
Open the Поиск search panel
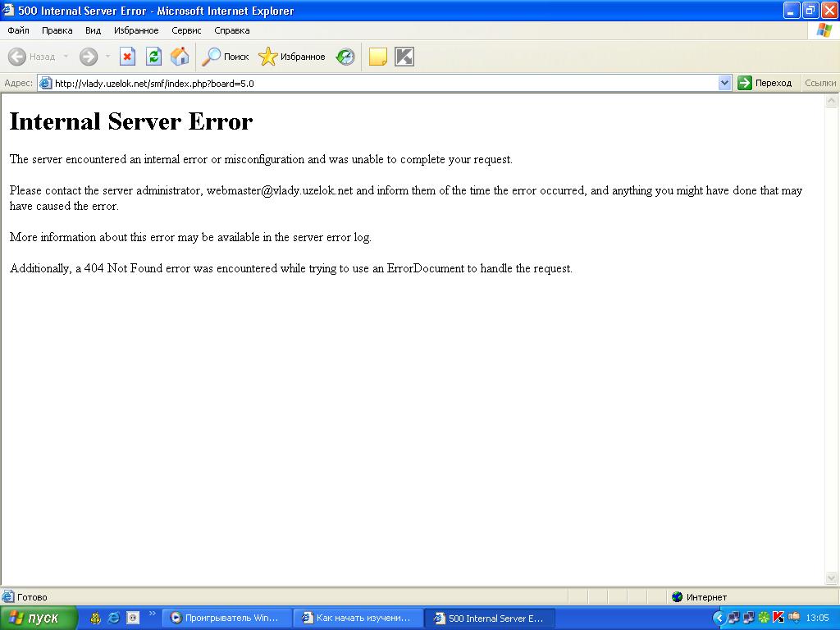(x=226, y=57)
